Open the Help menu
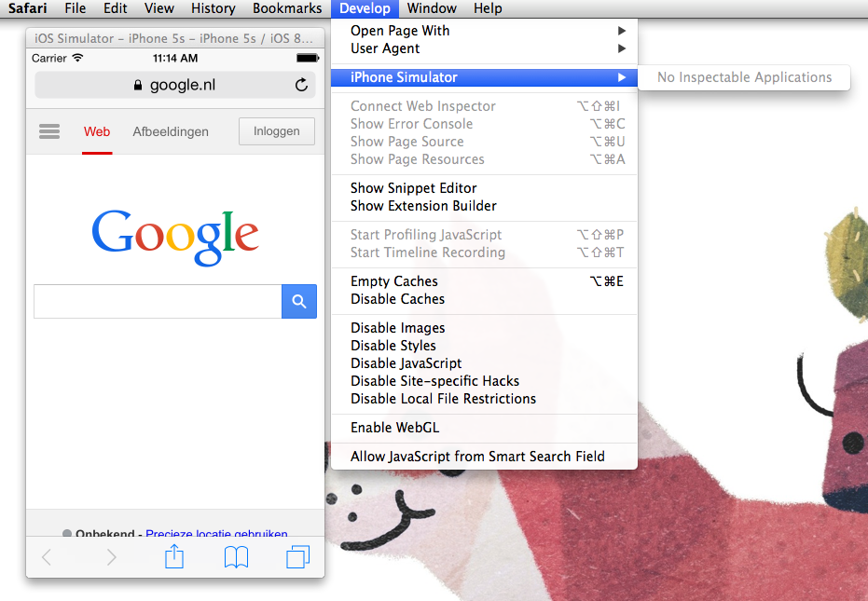Image resolution: width=868 pixels, height=601 pixels. 488,8
